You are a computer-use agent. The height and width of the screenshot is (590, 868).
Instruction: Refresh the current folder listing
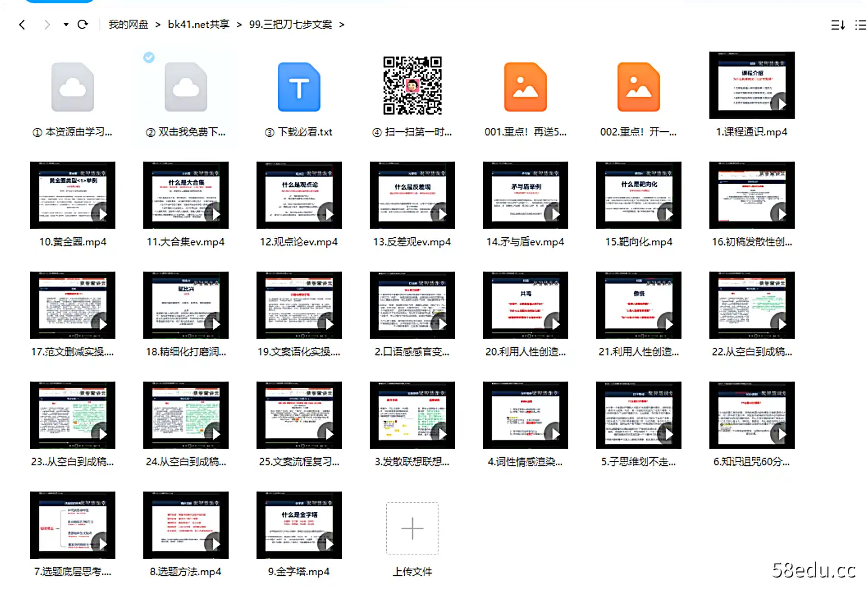pyautogui.click(x=83, y=25)
